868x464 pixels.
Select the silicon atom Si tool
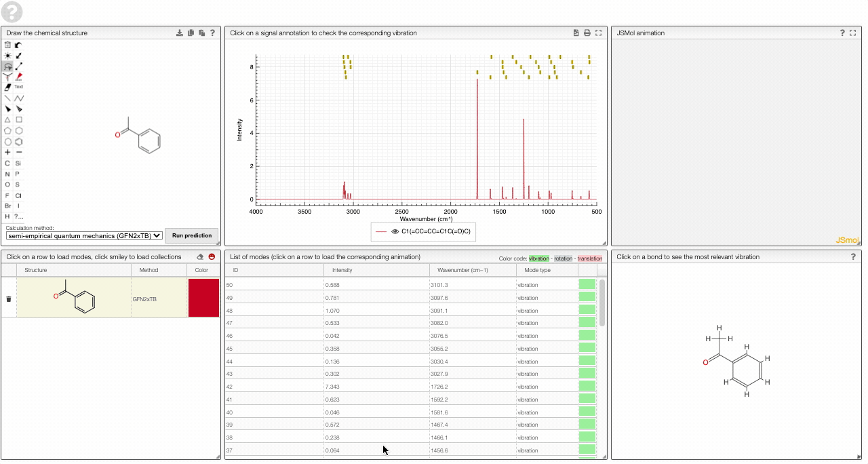pyautogui.click(x=18, y=163)
